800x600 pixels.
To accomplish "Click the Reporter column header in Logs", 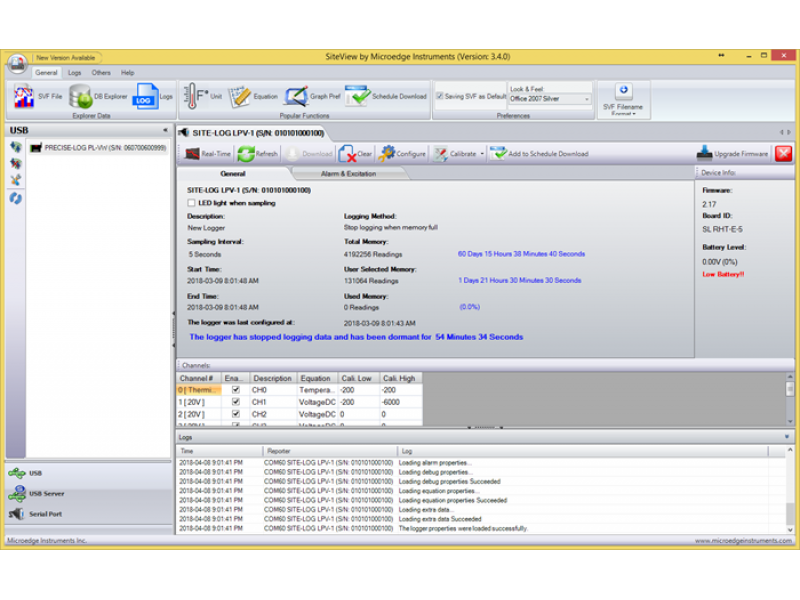I will (330, 451).
